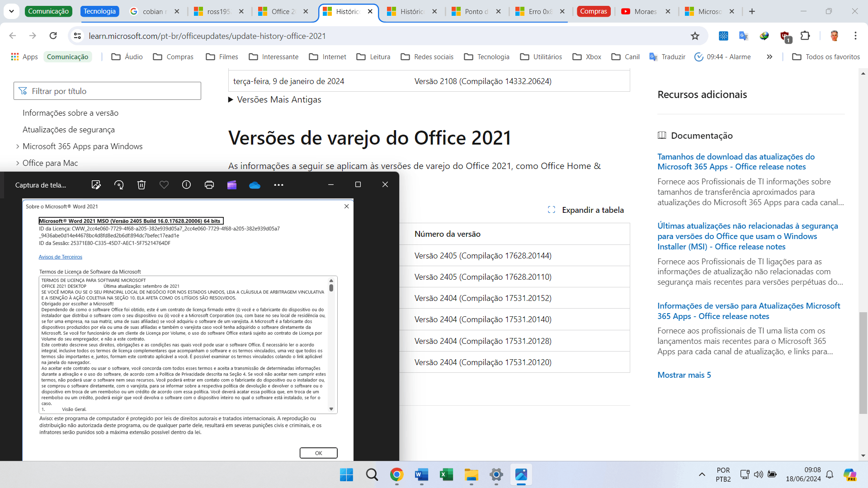Open Atualizações de segurança in sidebar

(x=69, y=130)
